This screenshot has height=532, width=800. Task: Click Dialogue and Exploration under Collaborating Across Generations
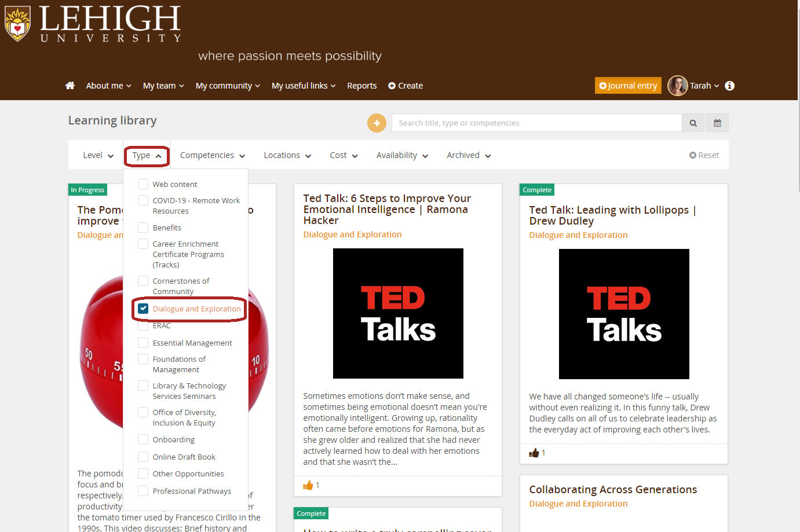point(578,504)
